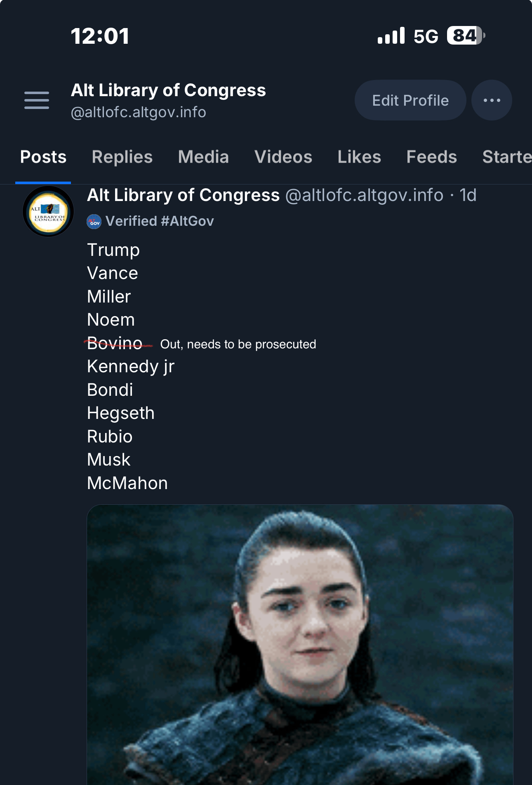Open the attached GIF image in post
This screenshot has height=785, width=532.
(x=300, y=644)
